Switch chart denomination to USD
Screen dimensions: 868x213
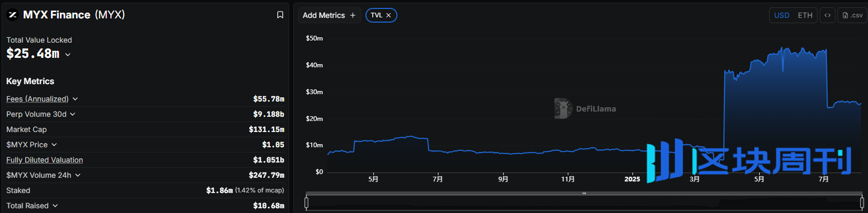pyautogui.click(x=782, y=15)
